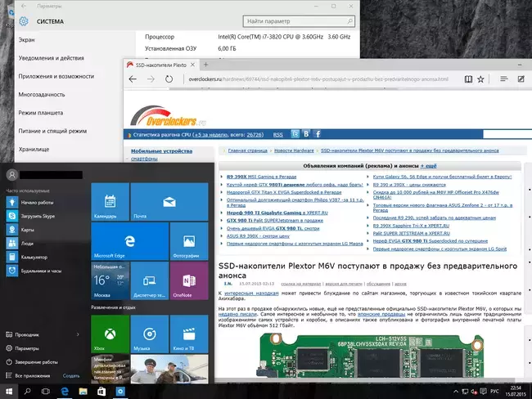532x399 pixels.
Task: Select Режим планшета in Settings sidebar
Action: [x=41, y=113]
